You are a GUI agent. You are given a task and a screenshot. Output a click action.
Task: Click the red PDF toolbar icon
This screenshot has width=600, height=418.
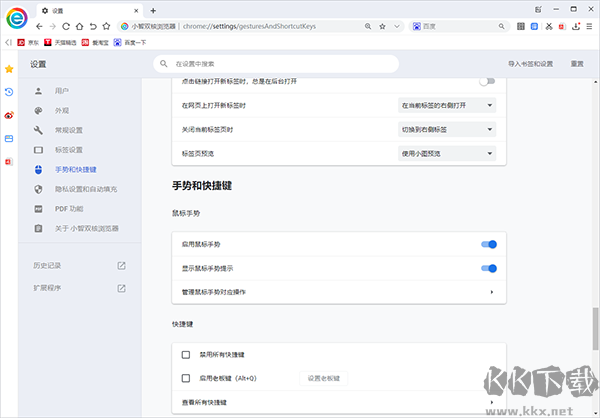pos(562,26)
